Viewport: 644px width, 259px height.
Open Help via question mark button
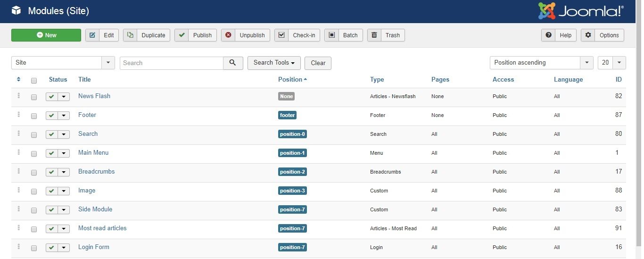click(x=559, y=35)
